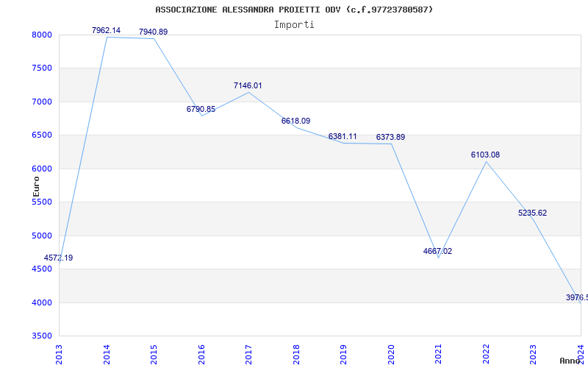Viewport: 588px width, 368px height.
Task: Select data label 6381.11
Action: pos(343,136)
